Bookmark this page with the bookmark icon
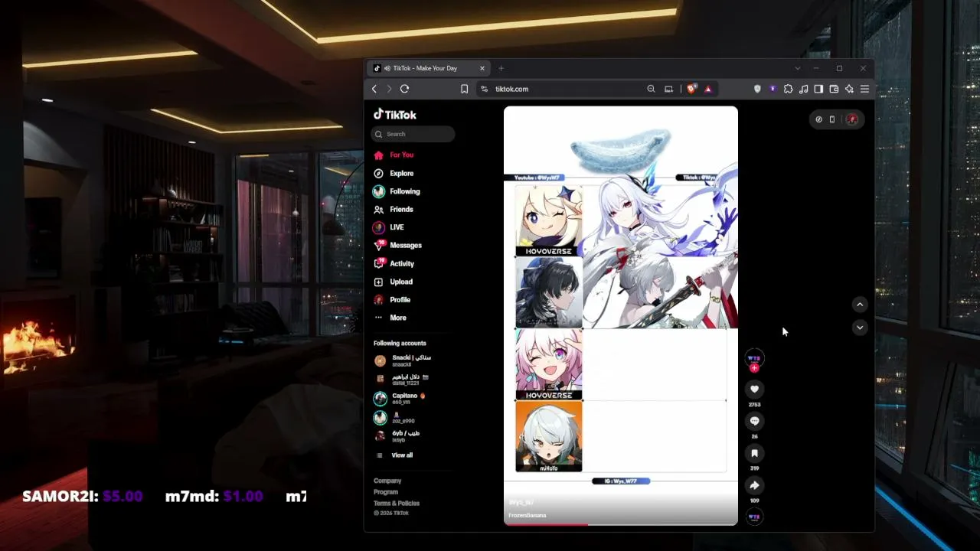The image size is (980, 551). coord(464,89)
